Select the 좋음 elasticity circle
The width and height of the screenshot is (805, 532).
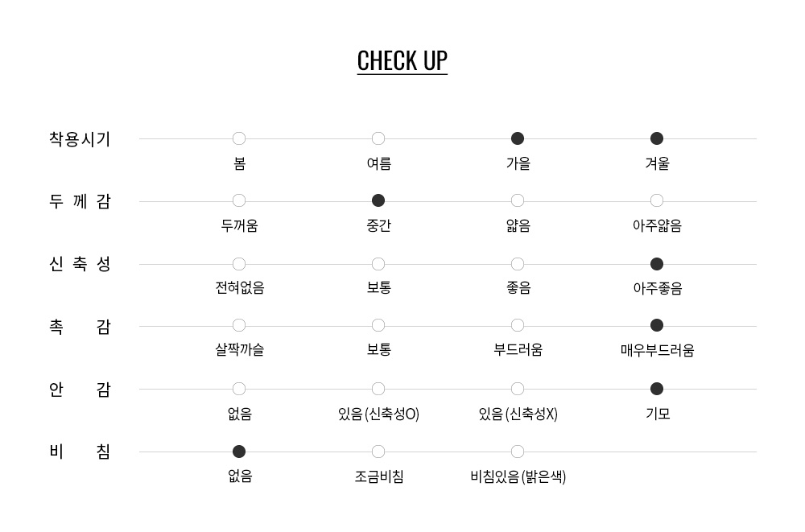[518, 264]
